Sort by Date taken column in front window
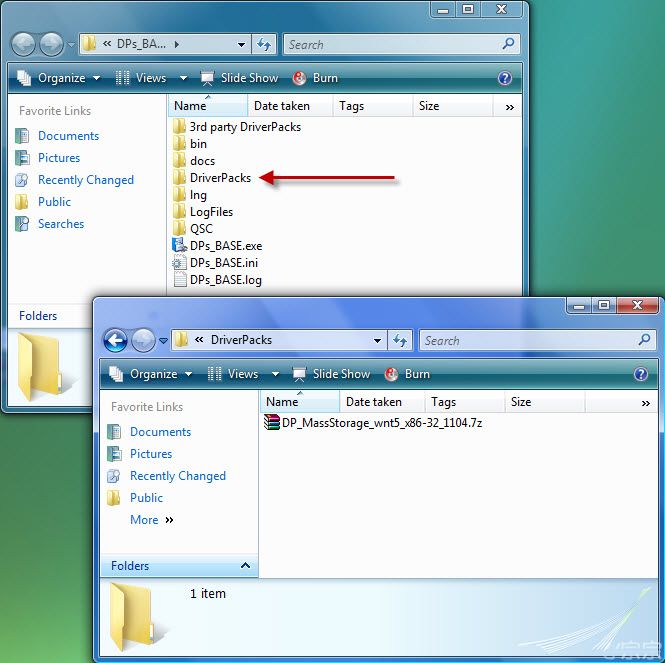 coord(373,402)
